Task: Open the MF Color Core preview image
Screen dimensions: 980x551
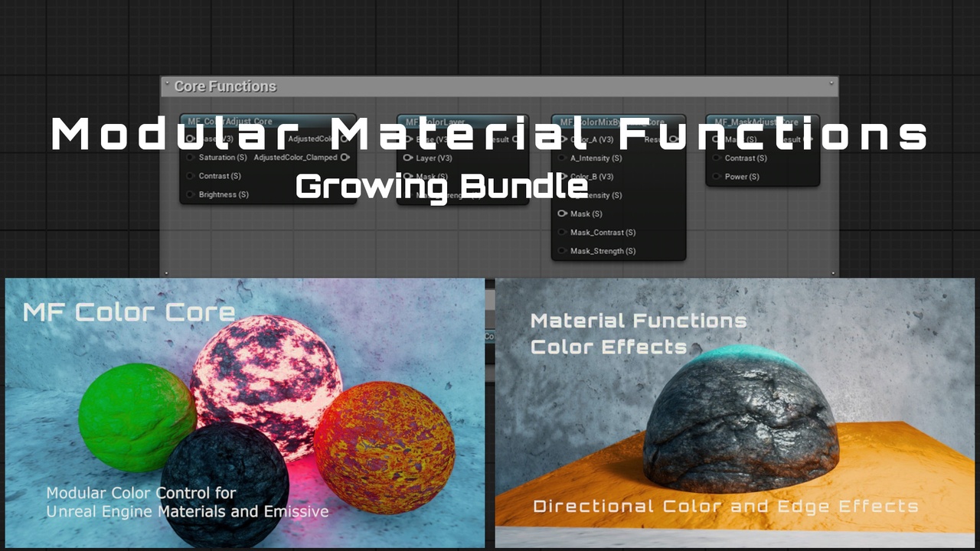Action: [245, 413]
